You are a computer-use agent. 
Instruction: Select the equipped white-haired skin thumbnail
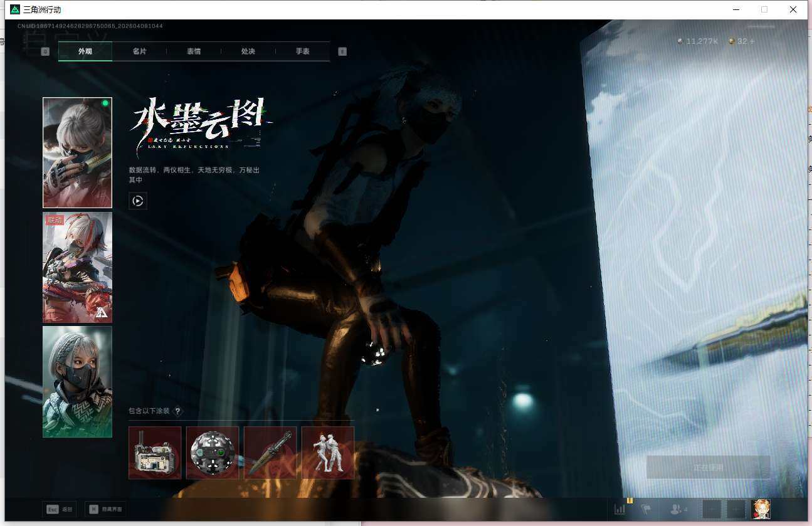pos(77,152)
